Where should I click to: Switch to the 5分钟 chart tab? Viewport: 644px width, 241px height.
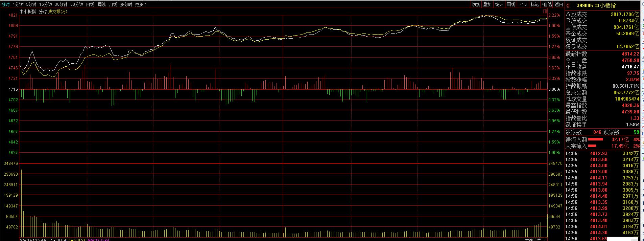(31, 4)
